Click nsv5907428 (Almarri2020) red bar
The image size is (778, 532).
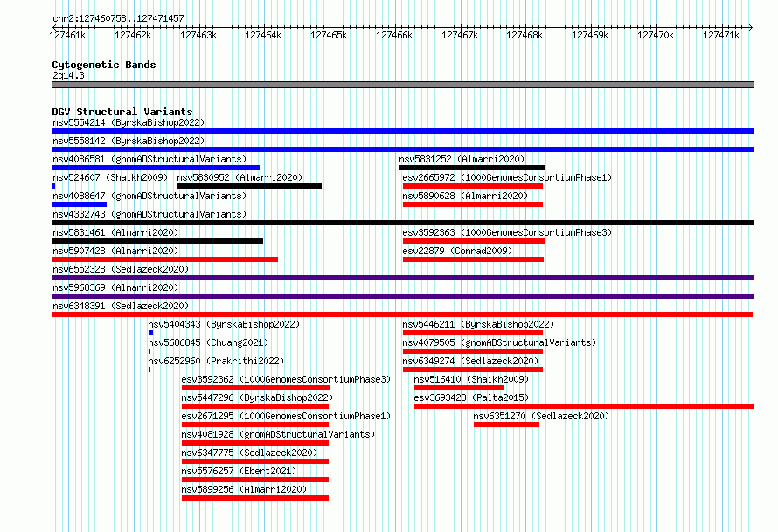tap(164, 259)
